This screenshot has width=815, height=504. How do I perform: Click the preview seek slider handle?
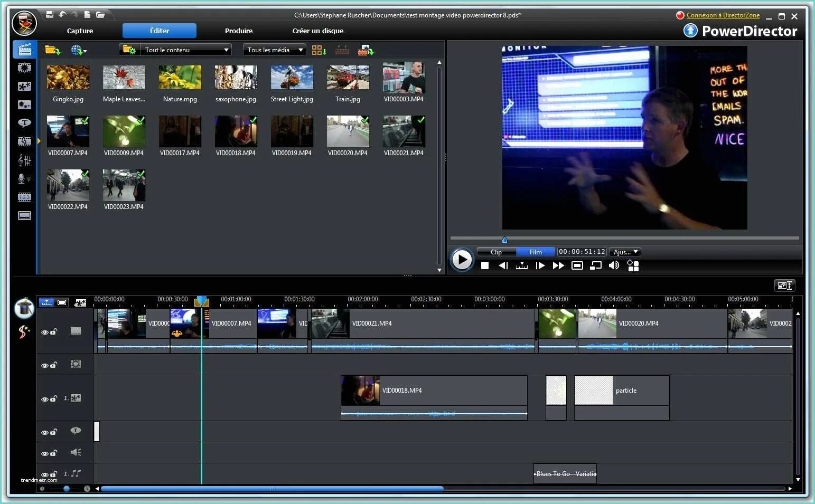504,240
